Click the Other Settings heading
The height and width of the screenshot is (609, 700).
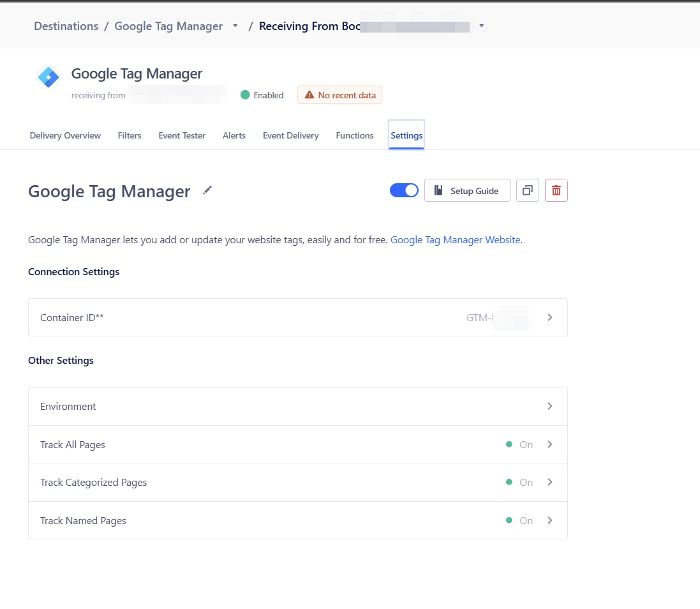tap(61, 360)
